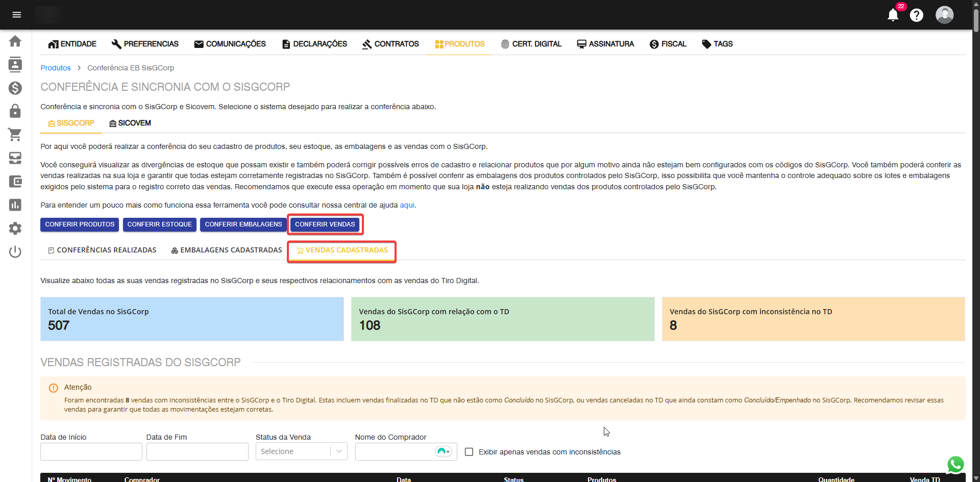The width and height of the screenshot is (980, 482).
Task: Open WhatsApp chat floating icon
Action: [955, 464]
